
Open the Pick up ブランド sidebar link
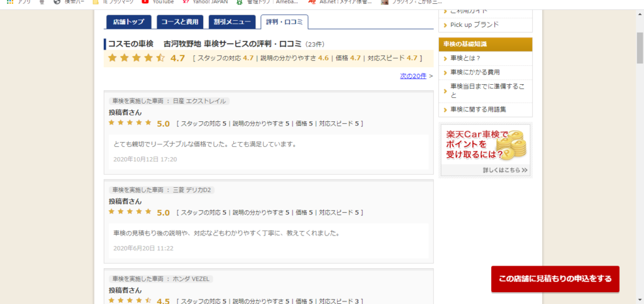coord(474,24)
